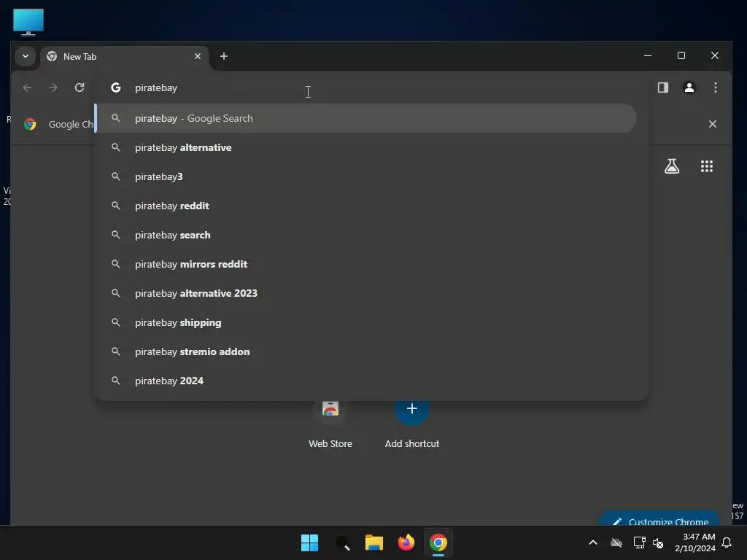The height and width of the screenshot is (560, 747).
Task: Click the address bar containing piratebay
Action: [371, 87]
